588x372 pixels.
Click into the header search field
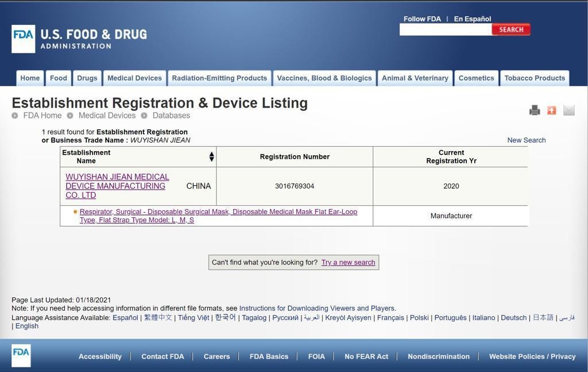click(x=445, y=30)
